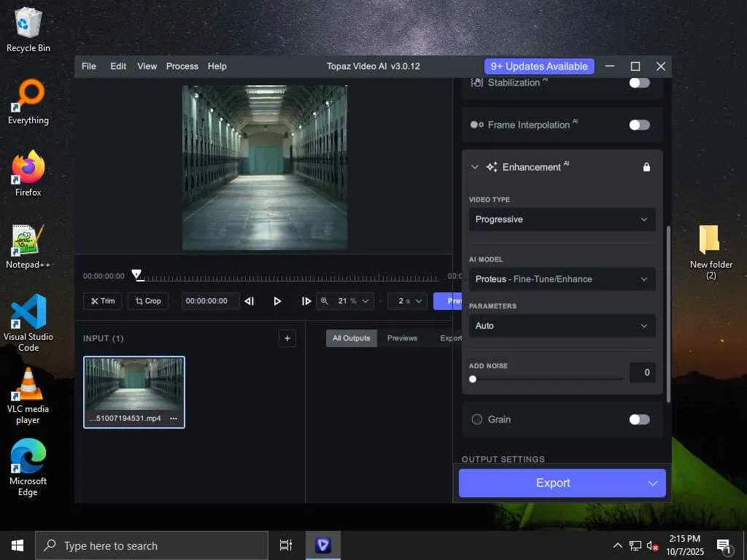Open the Video Type Progressive dropdown
Screen dimensions: 747x560
[x=562, y=219]
